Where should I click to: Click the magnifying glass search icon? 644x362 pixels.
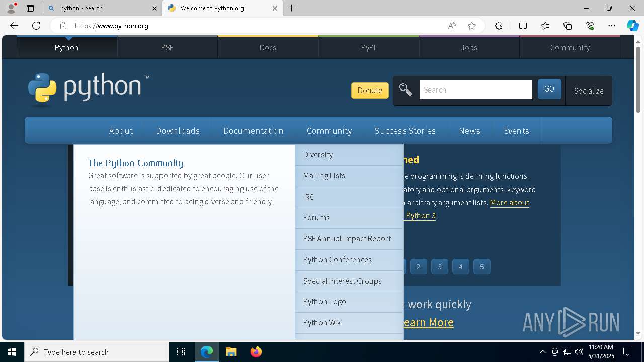(x=405, y=89)
